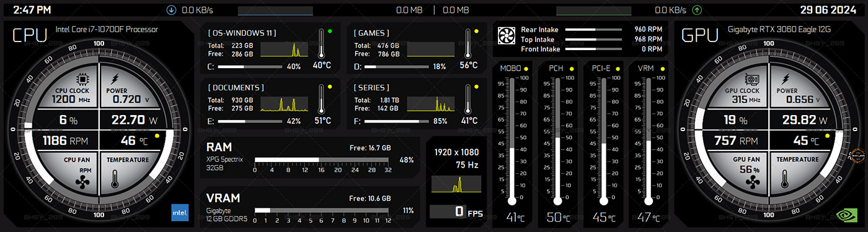Click the Intel Core i7-10700F Processor label
This screenshot has width=868, height=232.
[107, 29]
